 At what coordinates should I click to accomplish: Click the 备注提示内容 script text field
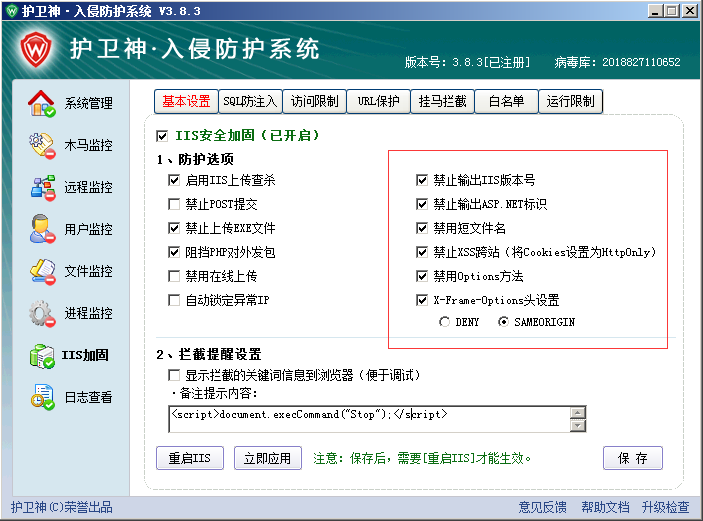369,419
